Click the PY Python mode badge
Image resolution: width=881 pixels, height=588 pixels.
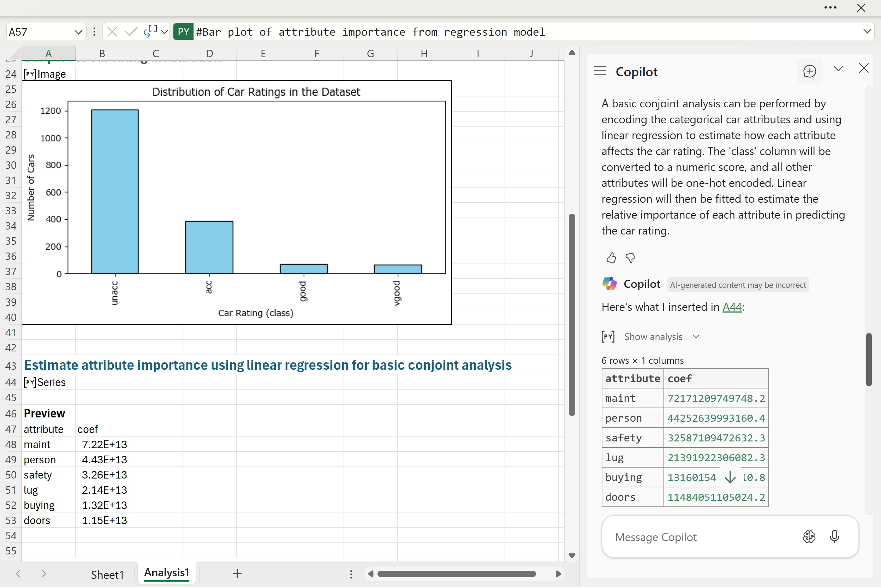183,32
